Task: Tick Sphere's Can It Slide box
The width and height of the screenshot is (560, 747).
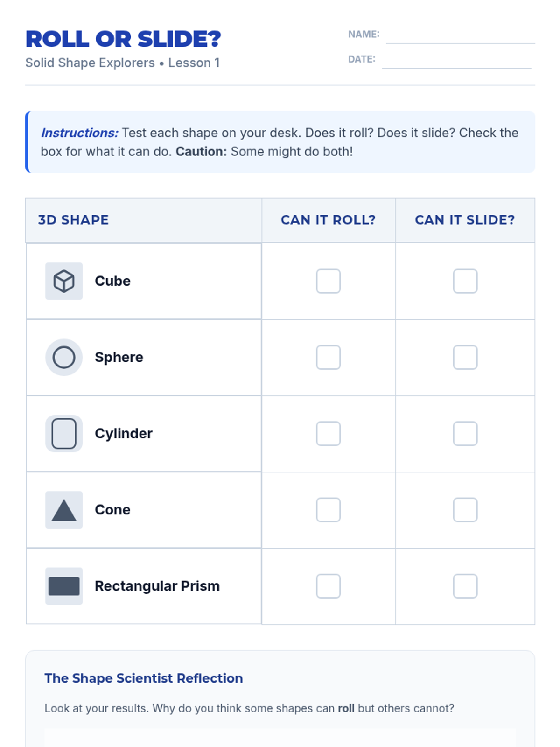Action: [x=465, y=357]
